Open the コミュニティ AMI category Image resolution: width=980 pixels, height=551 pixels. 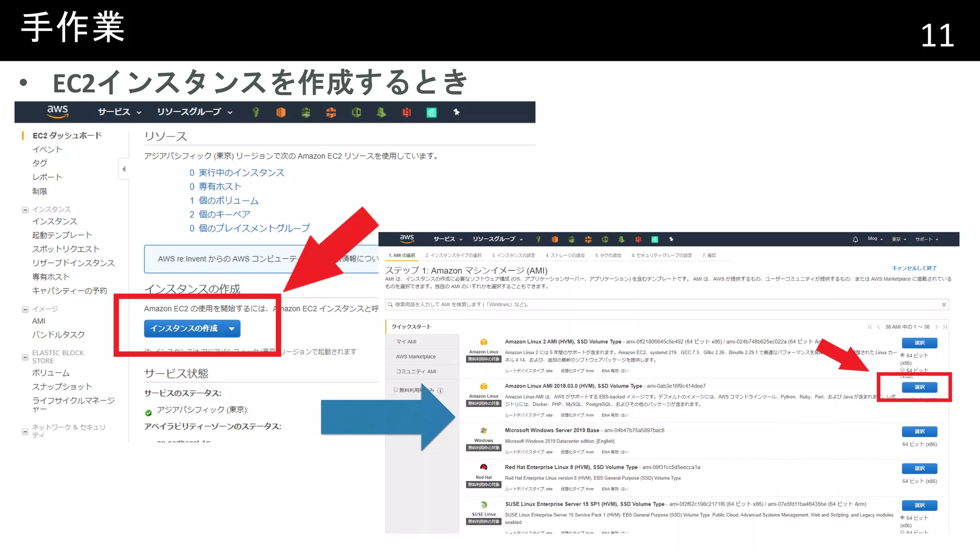423,372
